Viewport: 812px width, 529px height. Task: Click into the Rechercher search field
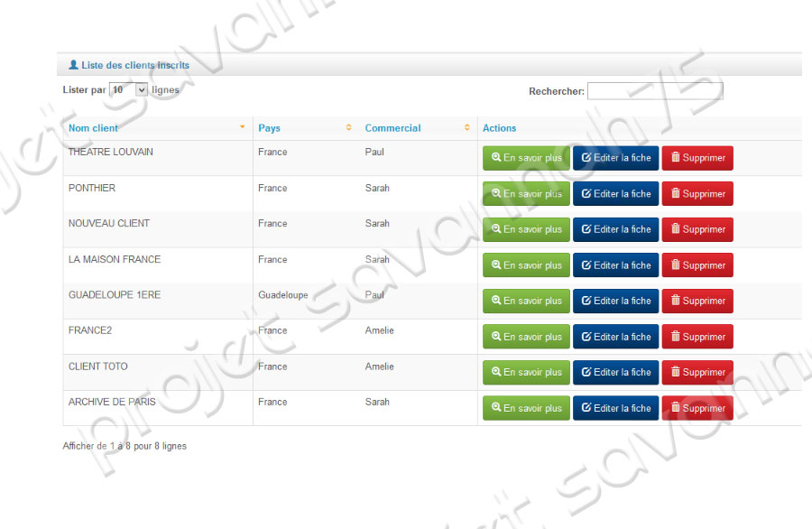[655, 91]
